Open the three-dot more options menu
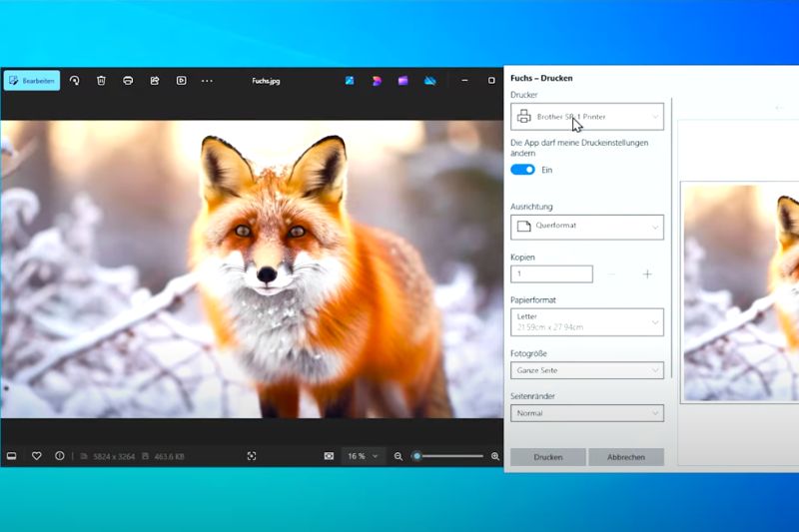 click(x=207, y=81)
